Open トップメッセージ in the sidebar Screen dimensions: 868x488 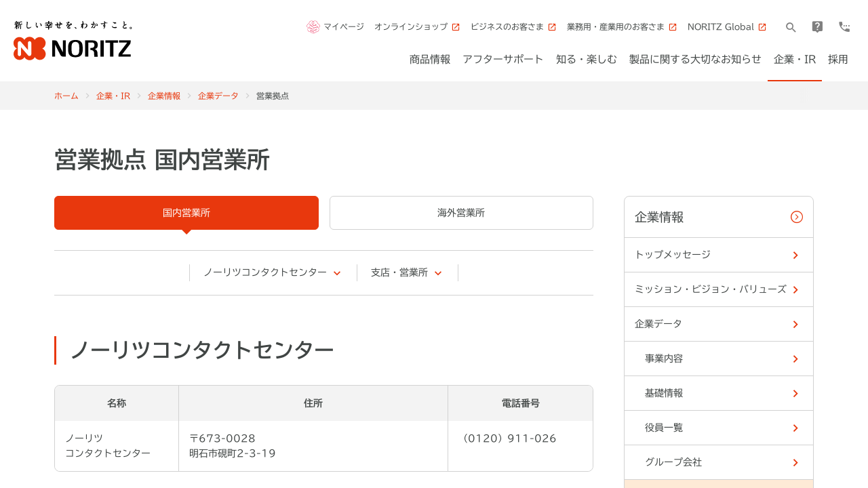718,255
